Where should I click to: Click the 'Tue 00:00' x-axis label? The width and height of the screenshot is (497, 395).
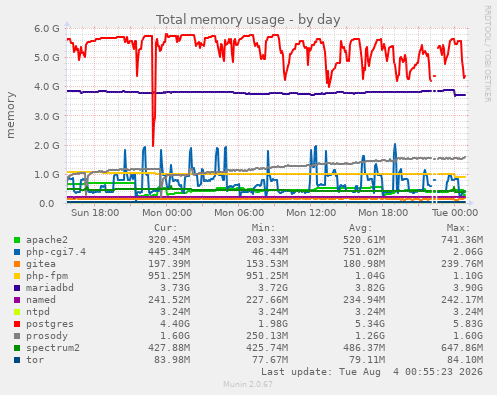coord(455,213)
